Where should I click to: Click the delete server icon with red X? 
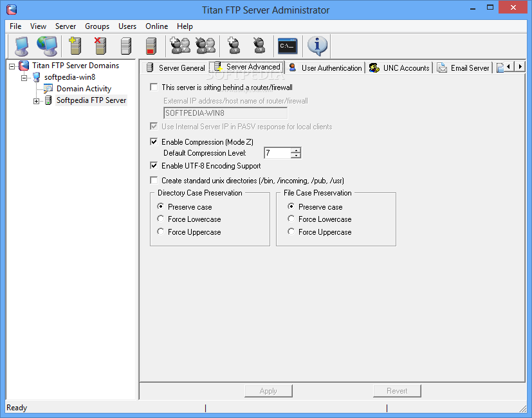tap(100, 46)
